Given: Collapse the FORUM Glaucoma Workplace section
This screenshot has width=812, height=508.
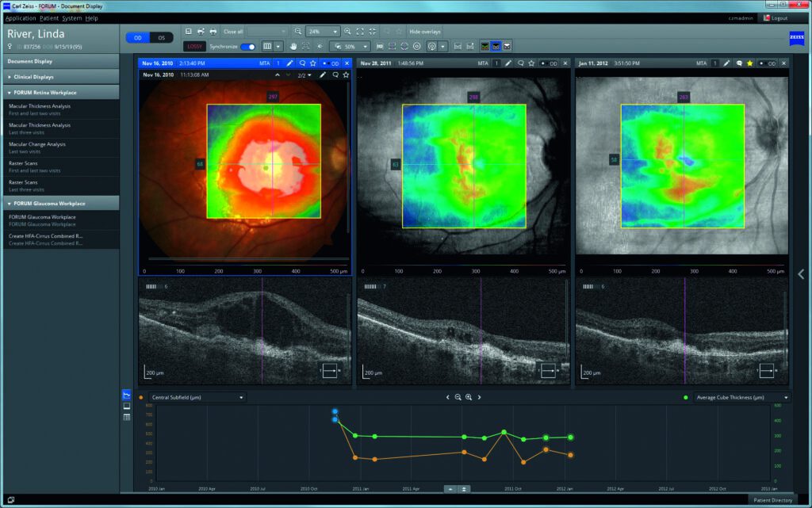Looking at the screenshot, I should [x=61, y=204].
